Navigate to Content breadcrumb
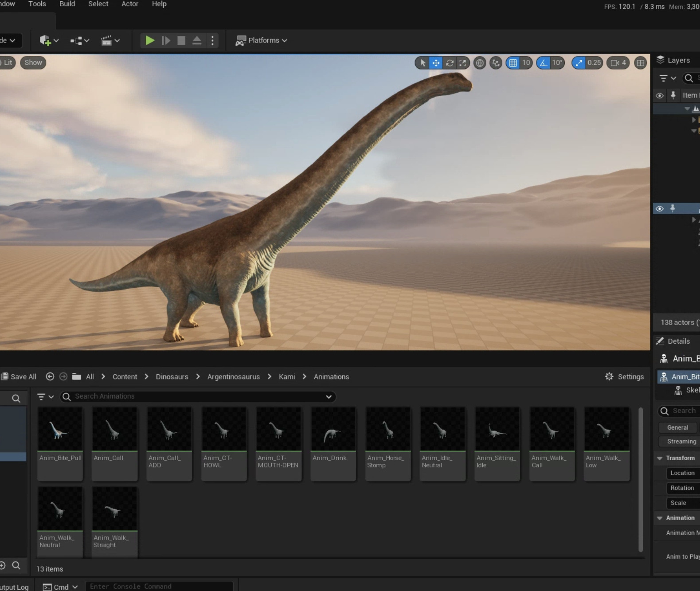 125,377
